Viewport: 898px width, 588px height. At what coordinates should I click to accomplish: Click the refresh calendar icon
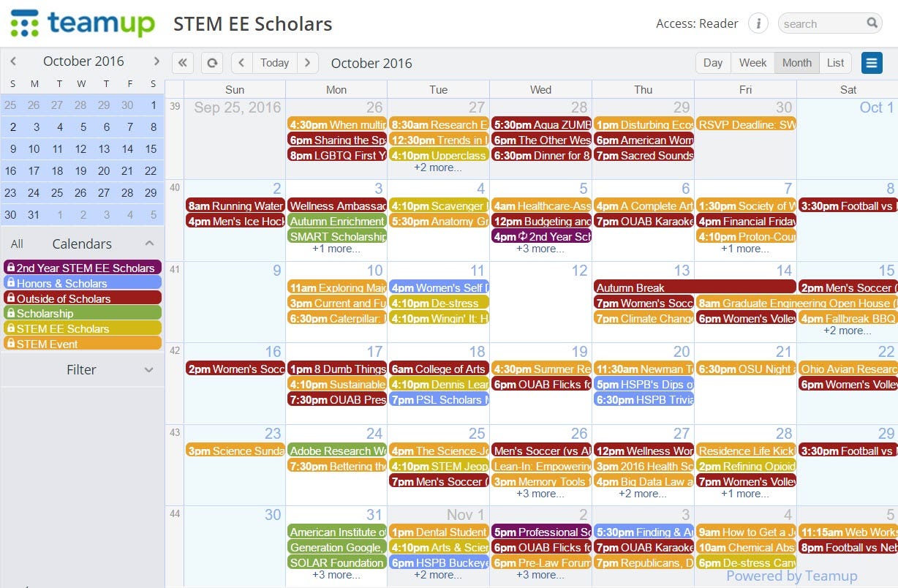tap(212, 63)
